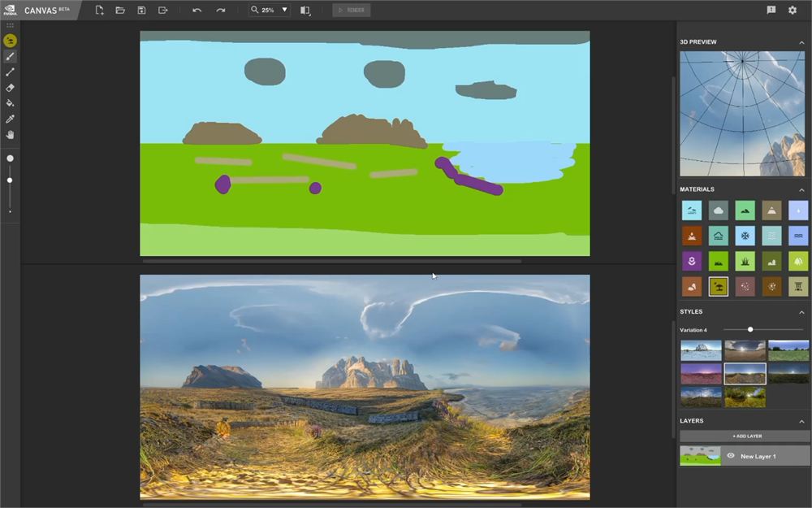Pick the mauve Gravel dots material
The width and height of the screenshot is (812, 508).
[745, 287]
